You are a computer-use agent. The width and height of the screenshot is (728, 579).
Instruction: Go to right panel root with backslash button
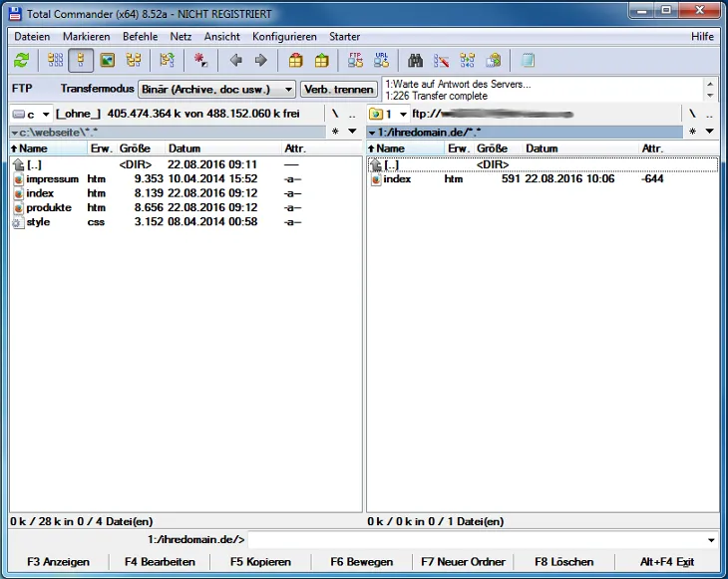pyautogui.click(x=692, y=115)
